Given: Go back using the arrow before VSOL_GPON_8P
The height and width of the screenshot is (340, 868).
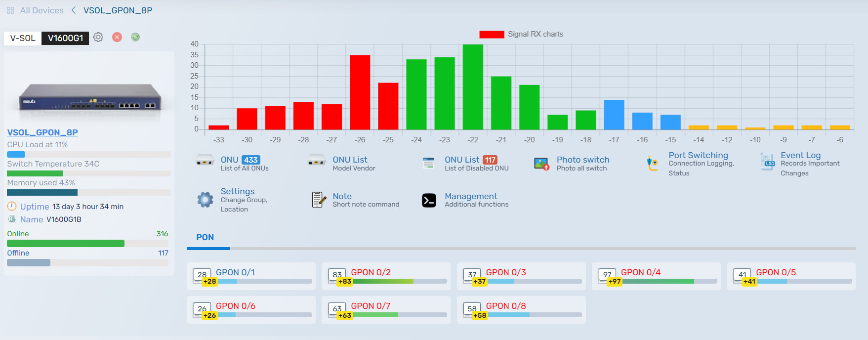Looking at the screenshot, I should coord(74,10).
